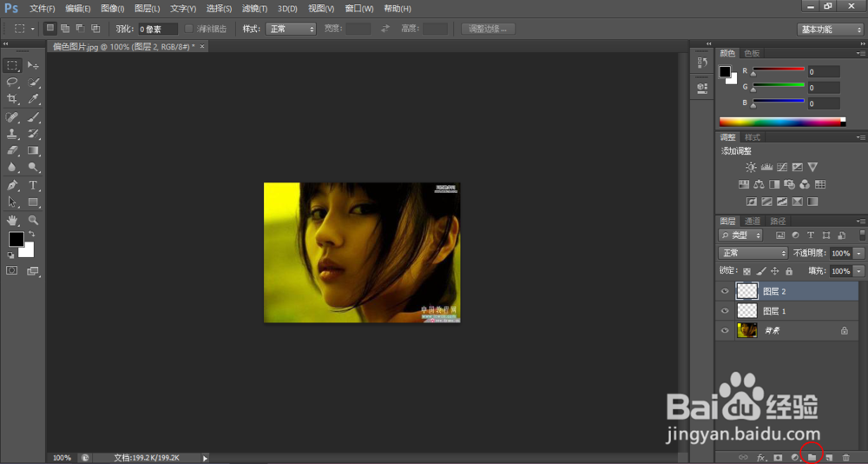The height and width of the screenshot is (464, 868).
Task: Select the Clone Stamp tool
Action: click(11, 134)
